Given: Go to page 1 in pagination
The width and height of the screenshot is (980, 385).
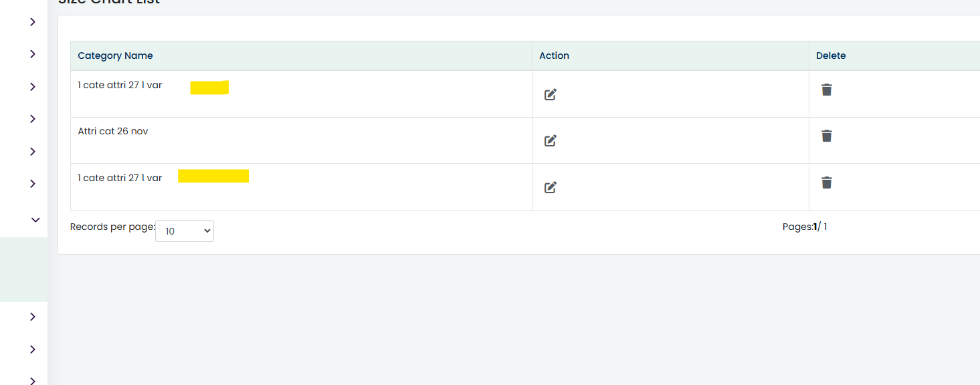Looking at the screenshot, I should pyautogui.click(x=815, y=227).
